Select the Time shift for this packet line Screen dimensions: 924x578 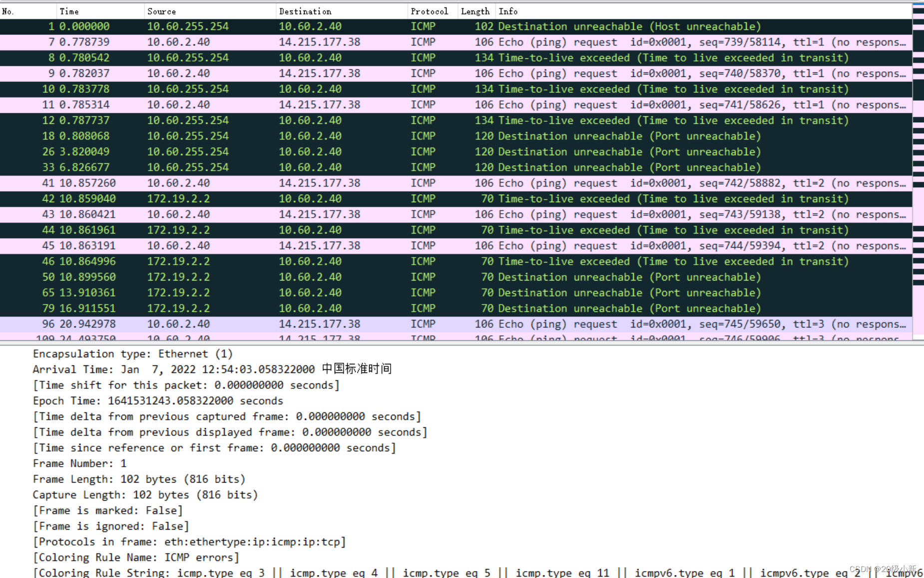tap(186, 385)
